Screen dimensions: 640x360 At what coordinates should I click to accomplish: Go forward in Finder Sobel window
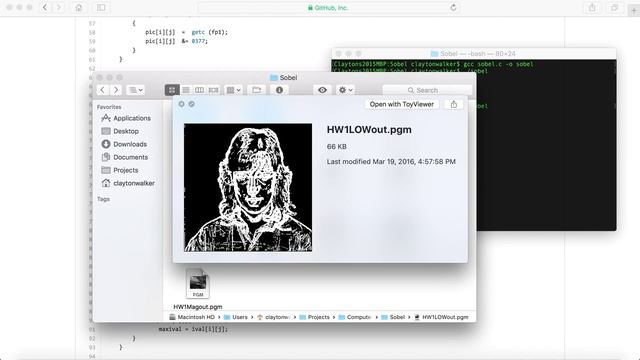pyautogui.click(x=116, y=90)
